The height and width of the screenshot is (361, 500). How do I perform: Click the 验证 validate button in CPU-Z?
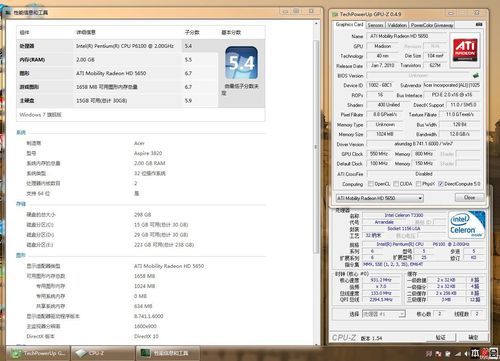[440, 338]
